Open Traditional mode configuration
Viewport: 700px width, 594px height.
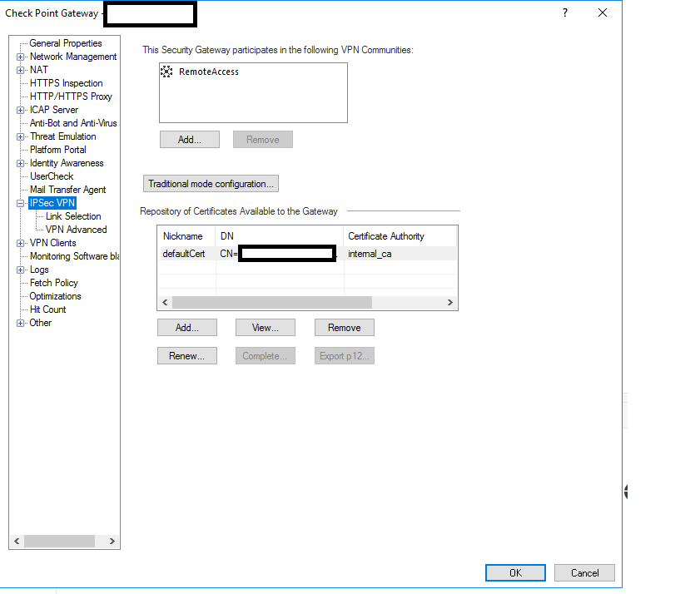pyautogui.click(x=211, y=183)
